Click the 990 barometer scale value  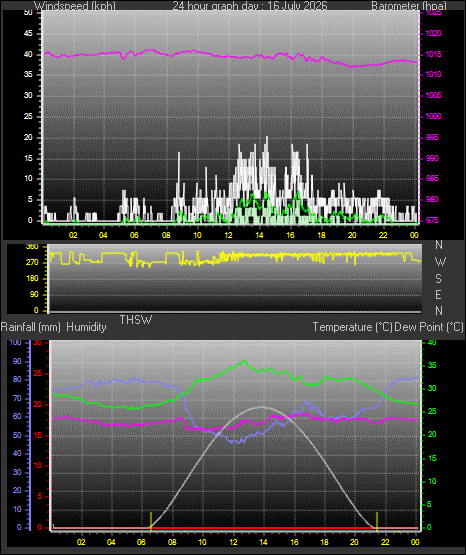coord(432,158)
